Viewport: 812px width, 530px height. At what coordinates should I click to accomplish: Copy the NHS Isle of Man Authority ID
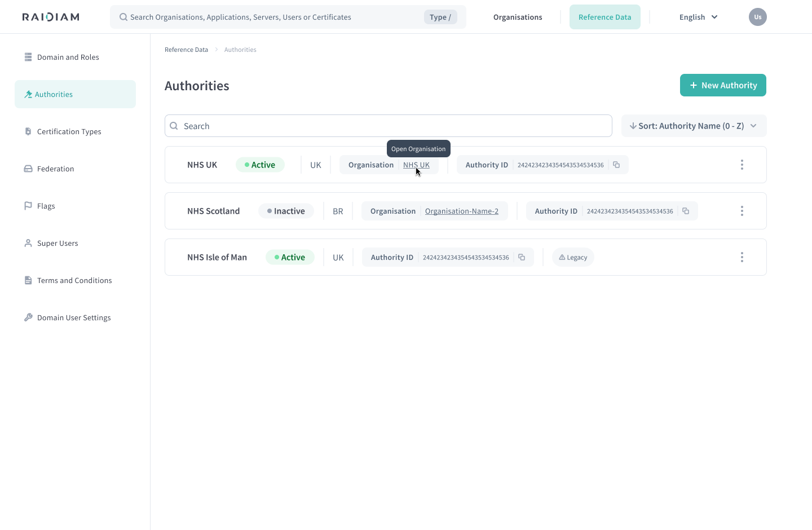pos(522,257)
